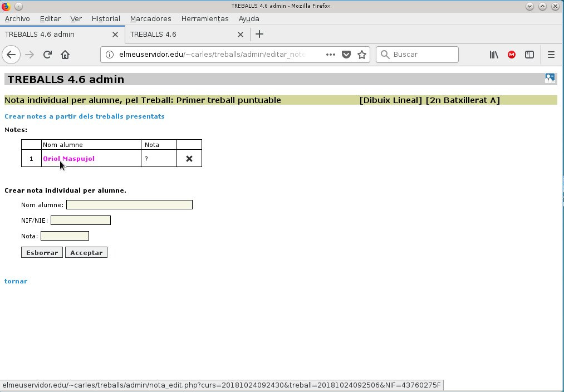This screenshot has width=564, height=392.
Task: Switch to the TREBALLS 4.6 tab
Action: coord(180,35)
